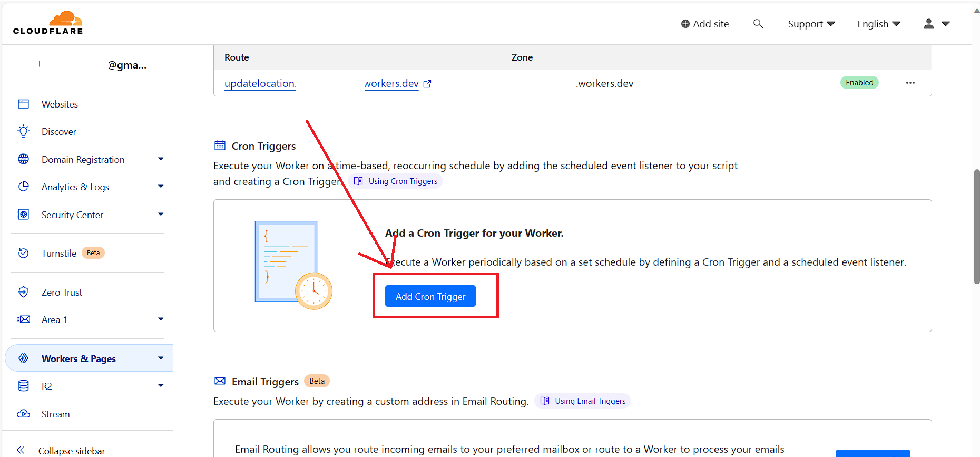Open Zero Trust in the sidebar

62,293
